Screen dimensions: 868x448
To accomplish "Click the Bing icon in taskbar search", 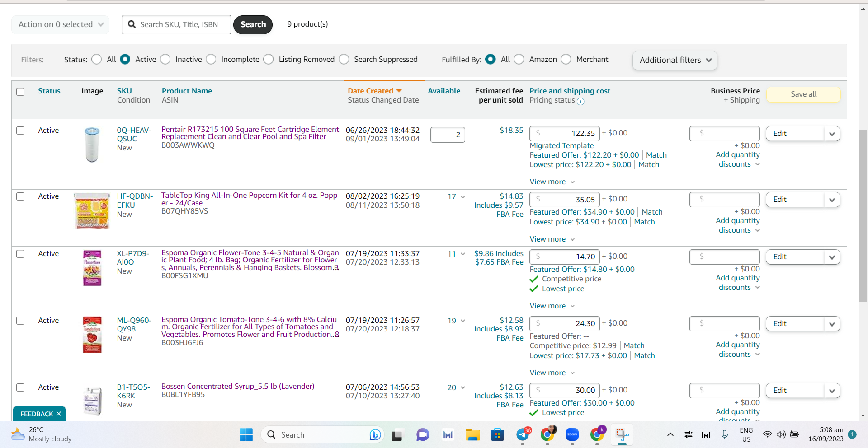I will 375,434.
